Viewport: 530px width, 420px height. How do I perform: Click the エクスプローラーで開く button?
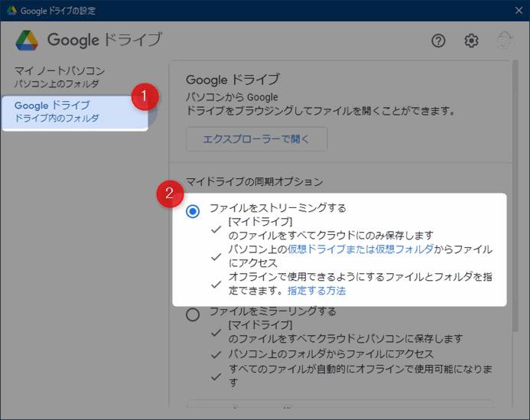tap(256, 139)
